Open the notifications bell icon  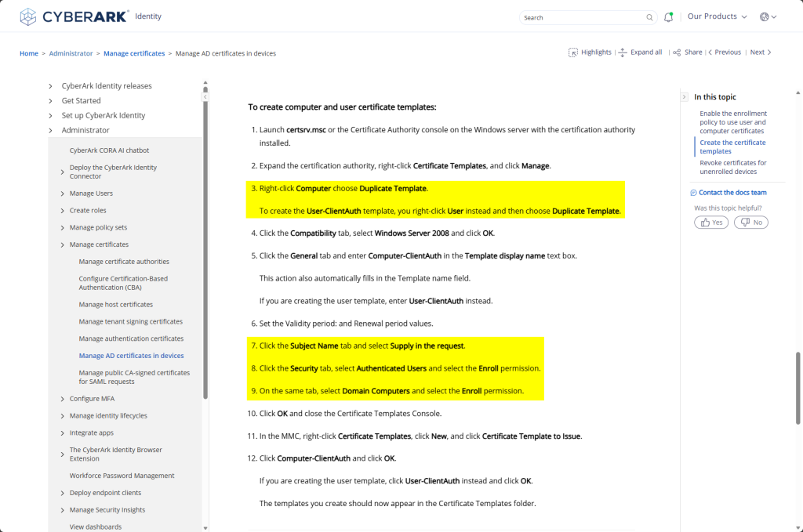pyautogui.click(x=668, y=17)
